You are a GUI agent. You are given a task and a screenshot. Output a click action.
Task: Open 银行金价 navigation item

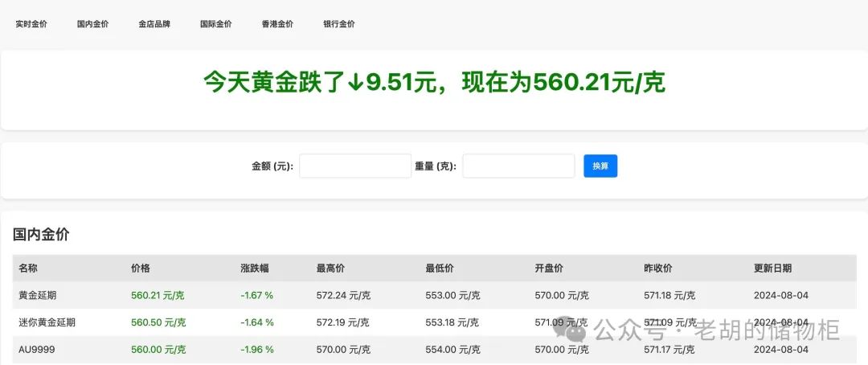coord(339,24)
